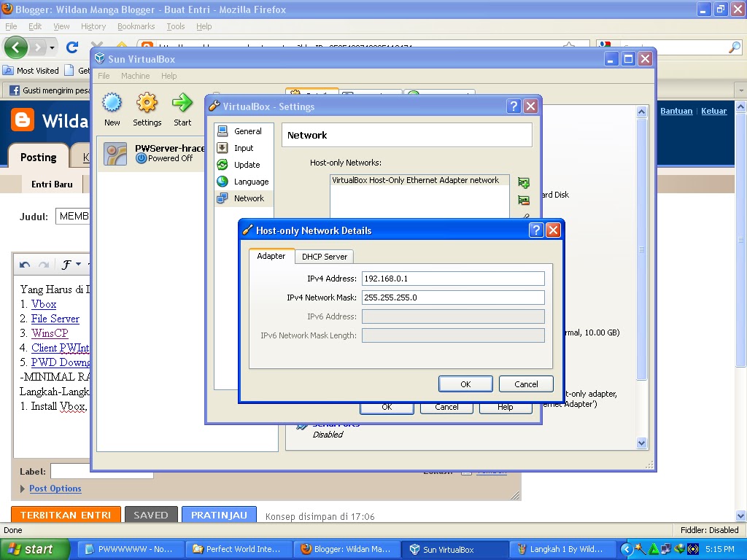Click the remove host-only network icon

click(524, 201)
